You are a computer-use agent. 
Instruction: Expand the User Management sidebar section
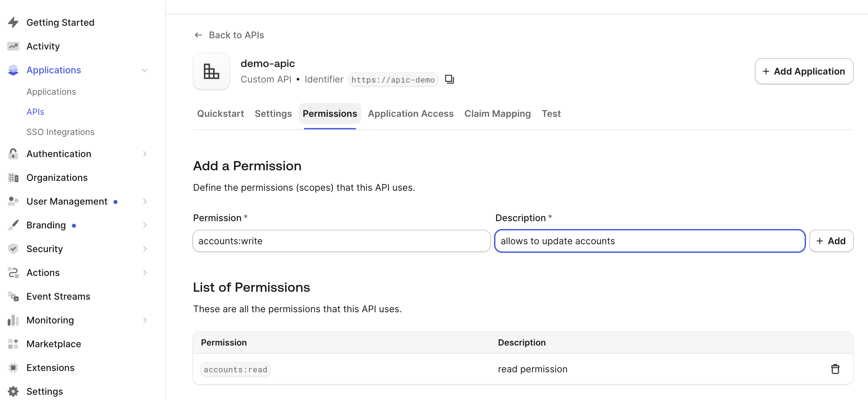pos(145,201)
